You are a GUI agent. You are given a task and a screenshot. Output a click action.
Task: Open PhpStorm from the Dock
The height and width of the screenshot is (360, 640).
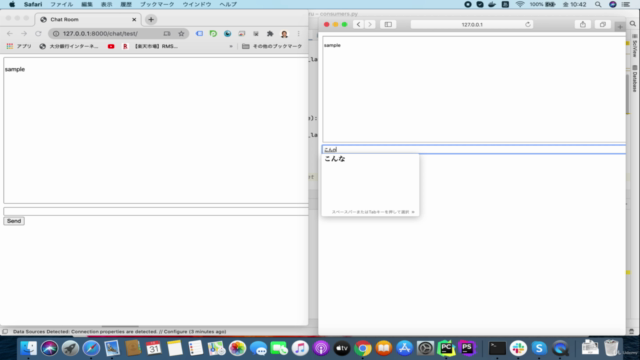coord(467,348)
